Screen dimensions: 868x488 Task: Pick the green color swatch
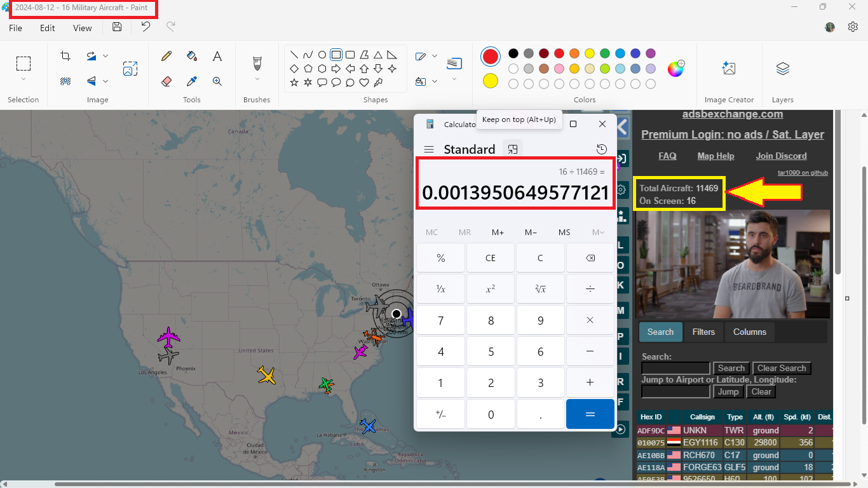[x=605, y=53]
